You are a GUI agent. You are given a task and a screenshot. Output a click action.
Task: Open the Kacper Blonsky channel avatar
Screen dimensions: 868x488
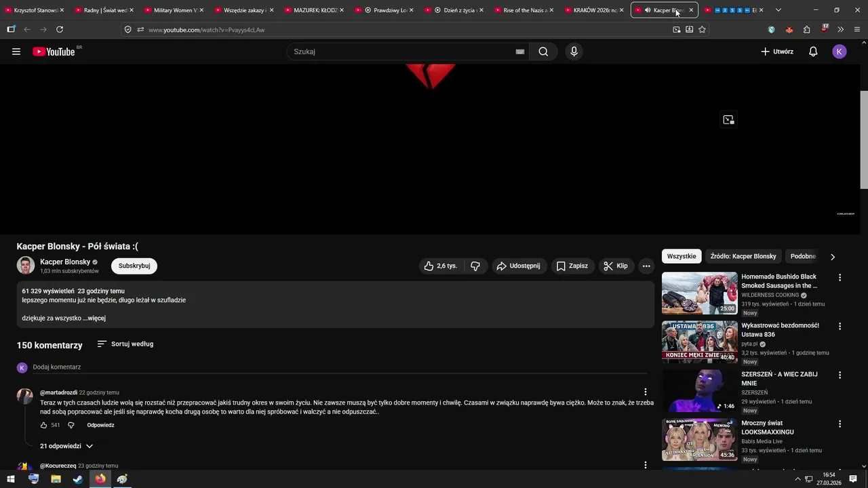coord(26,266)
